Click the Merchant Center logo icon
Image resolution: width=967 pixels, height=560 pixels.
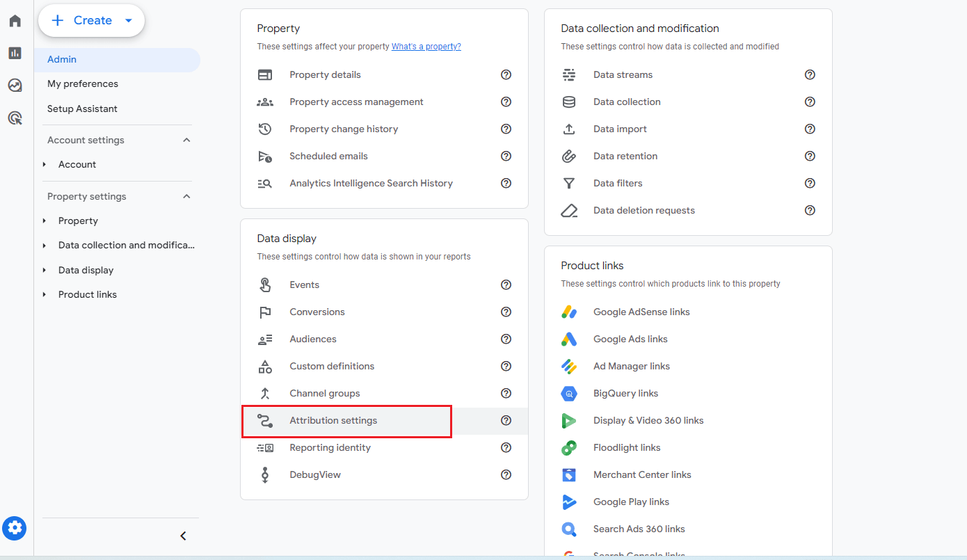pos(569,474)
